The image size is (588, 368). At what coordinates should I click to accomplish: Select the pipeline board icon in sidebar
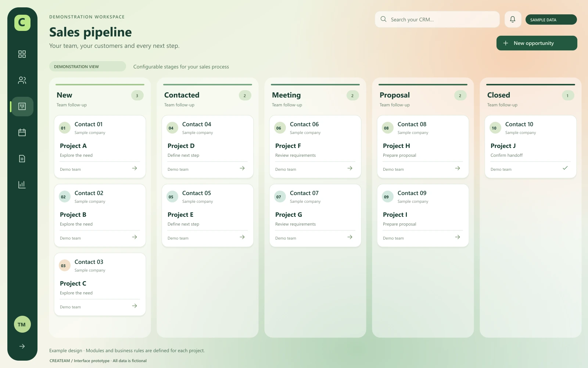coord(22,106)
